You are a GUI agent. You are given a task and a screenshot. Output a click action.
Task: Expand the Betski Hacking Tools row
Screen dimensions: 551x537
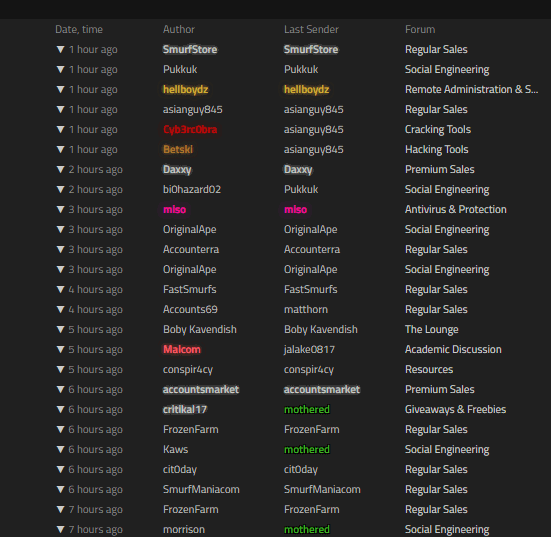coord(60,150)
